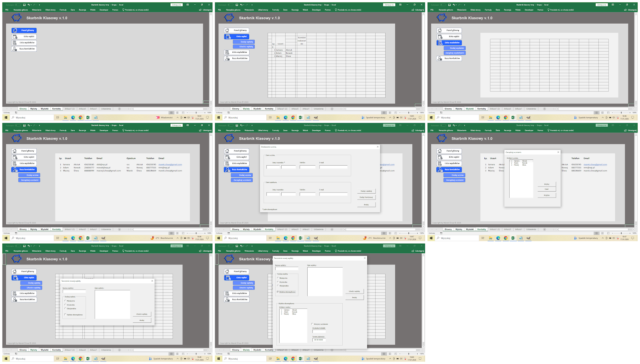Tick the unchecked Wpłata obowiązkowa checkbox
The height and width of the screenshot is (364, 640).
click(x=66, y=315)
